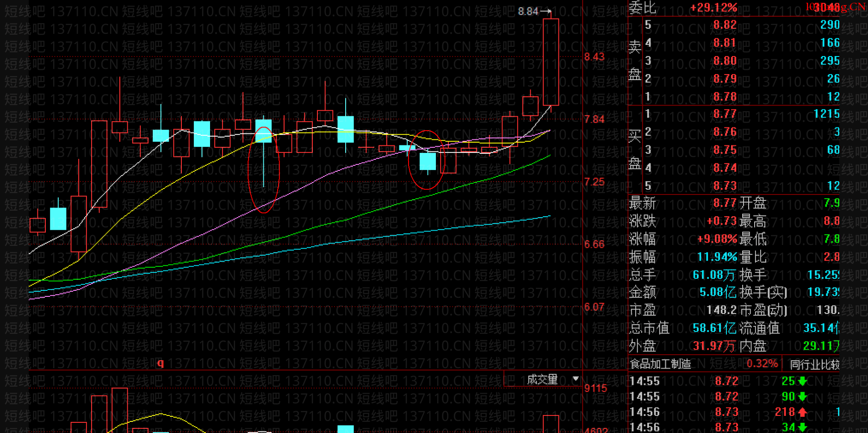Click the 6.07 price axis label
This screenshot has height=433, width=868.
coord(594,307)
